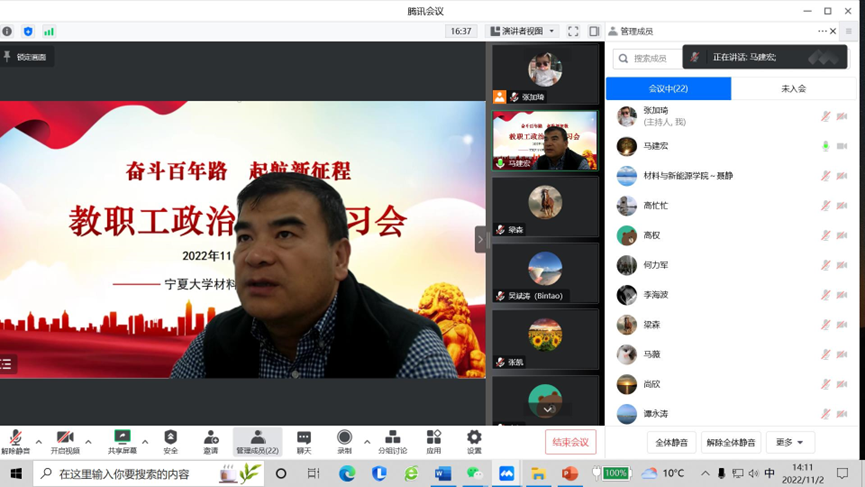Enter fullscreen using the fullscreen icon
Image resolution: width=865 pixels, height=487 pixels.
click(x=573, y=31)
